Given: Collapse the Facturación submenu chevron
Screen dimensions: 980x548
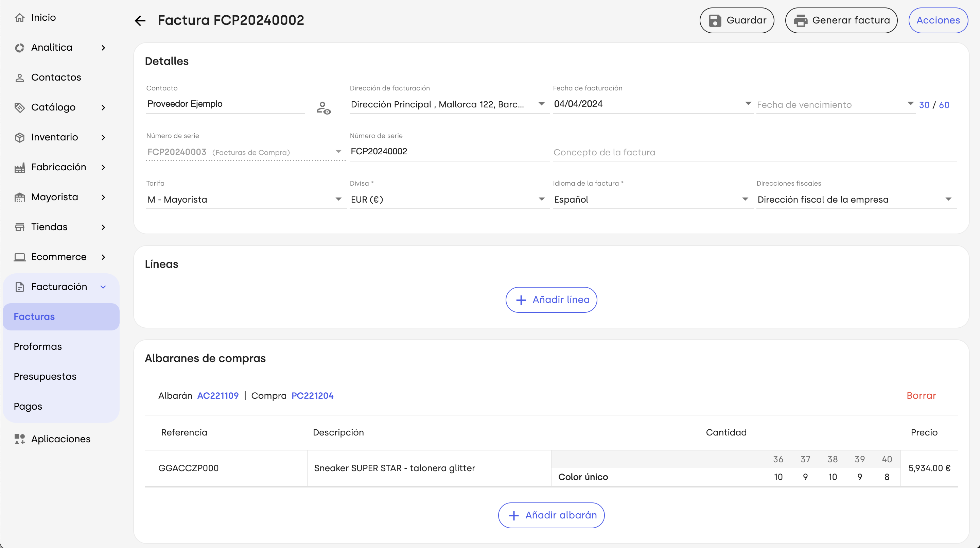Looking at the screenshot, I should [103, 287].
